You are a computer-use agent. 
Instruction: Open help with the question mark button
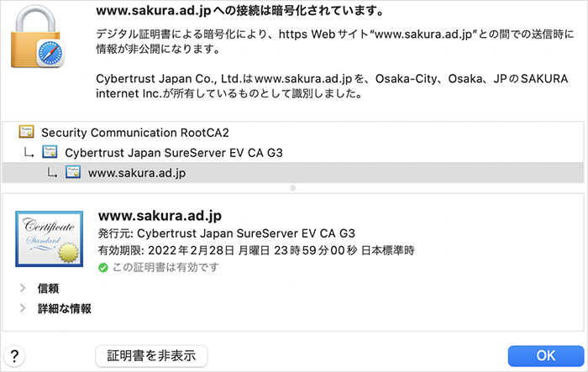pos(15,355)
